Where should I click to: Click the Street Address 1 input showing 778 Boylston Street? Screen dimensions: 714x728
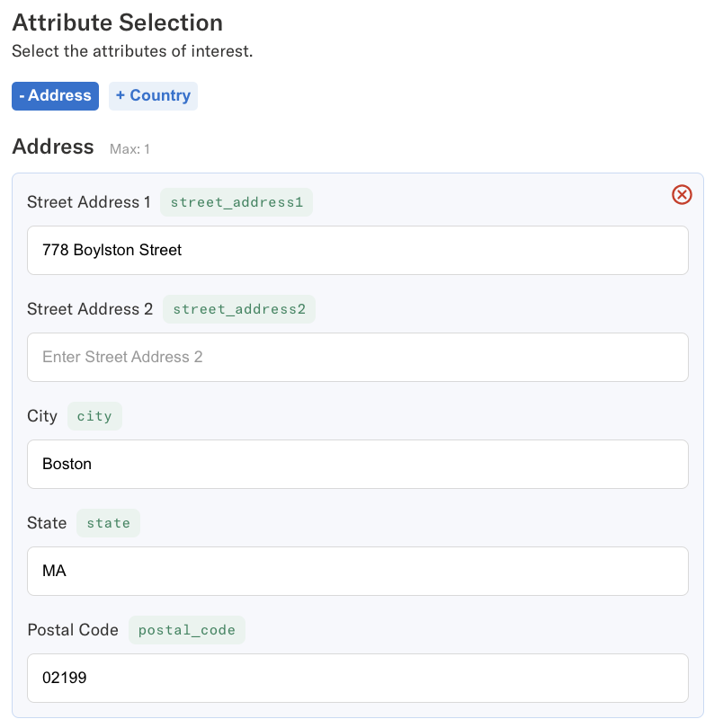[x=357, y=250]
